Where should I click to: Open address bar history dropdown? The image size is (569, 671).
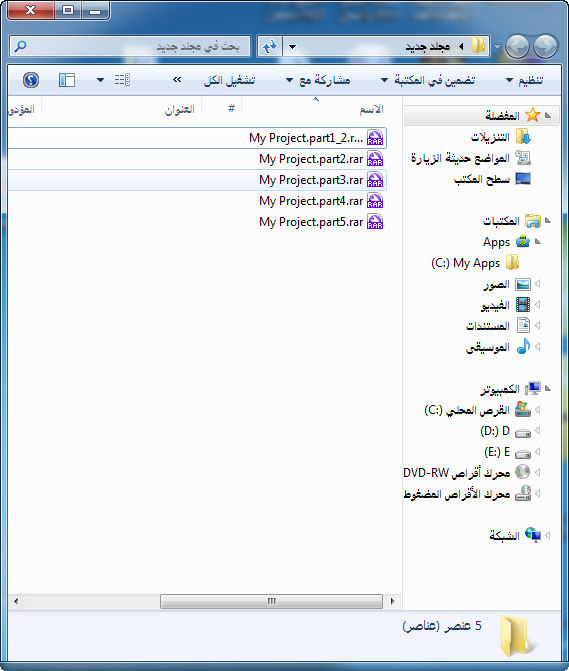pyautogui.click(x=293, y=46)
